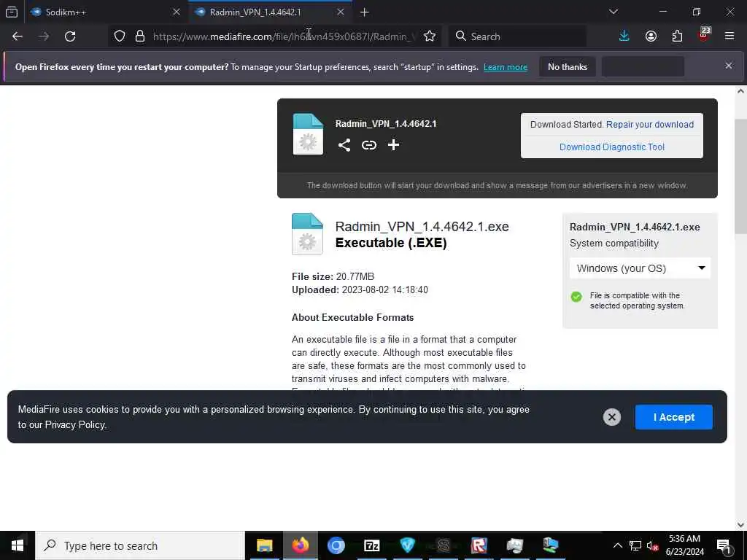
Task: Open the Firefox downloads panel arrow
Action: 624,36
